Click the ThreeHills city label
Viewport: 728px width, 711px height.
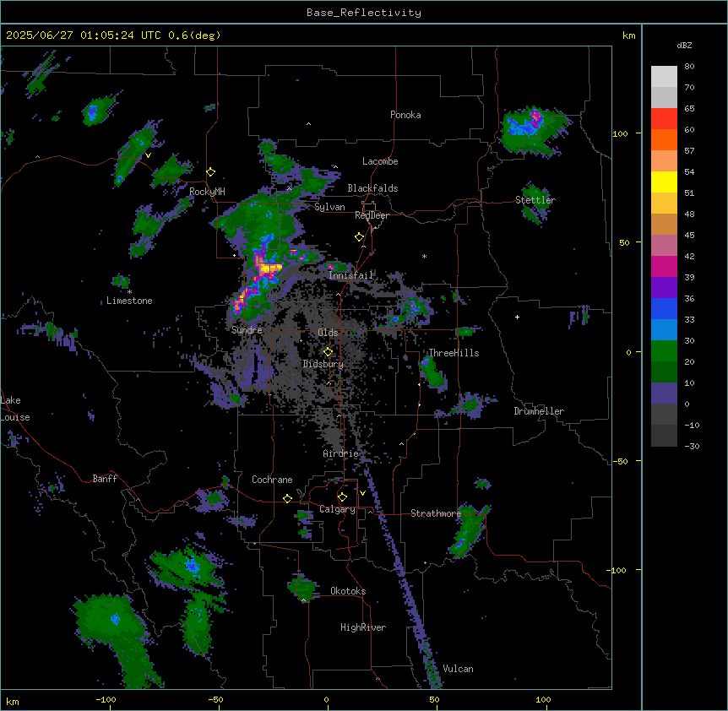[454, 353]
